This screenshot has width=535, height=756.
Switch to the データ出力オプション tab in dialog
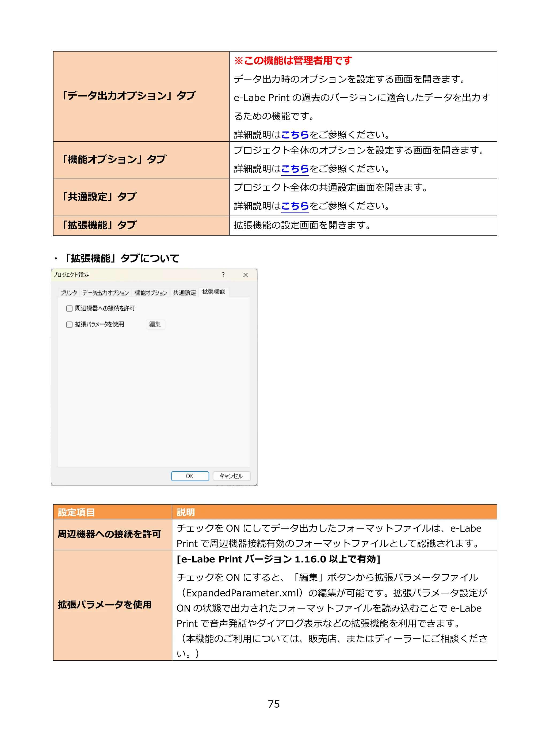105,293
